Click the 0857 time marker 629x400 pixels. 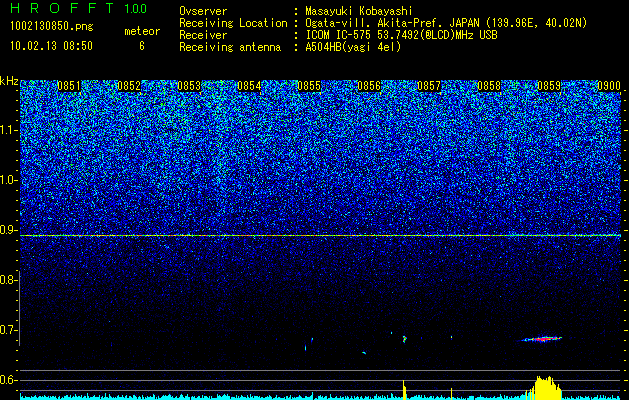click(429, 86)
